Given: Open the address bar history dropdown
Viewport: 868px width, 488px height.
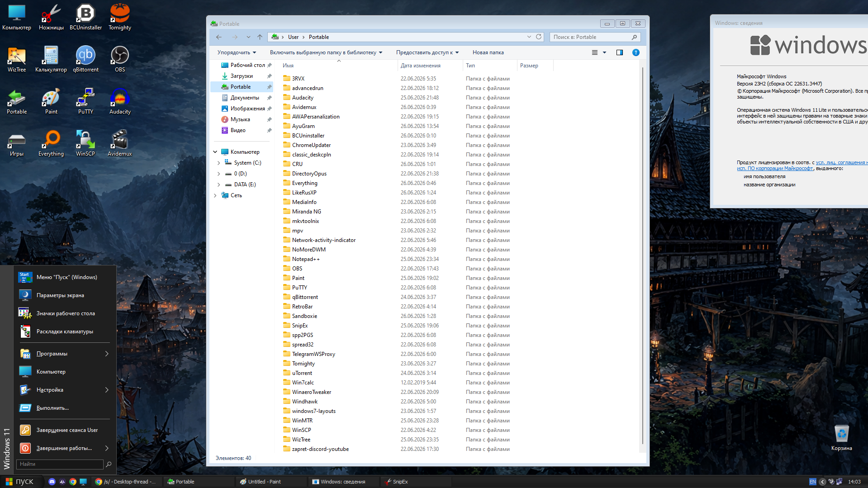Looking at the screenshot, I should 529,37.
